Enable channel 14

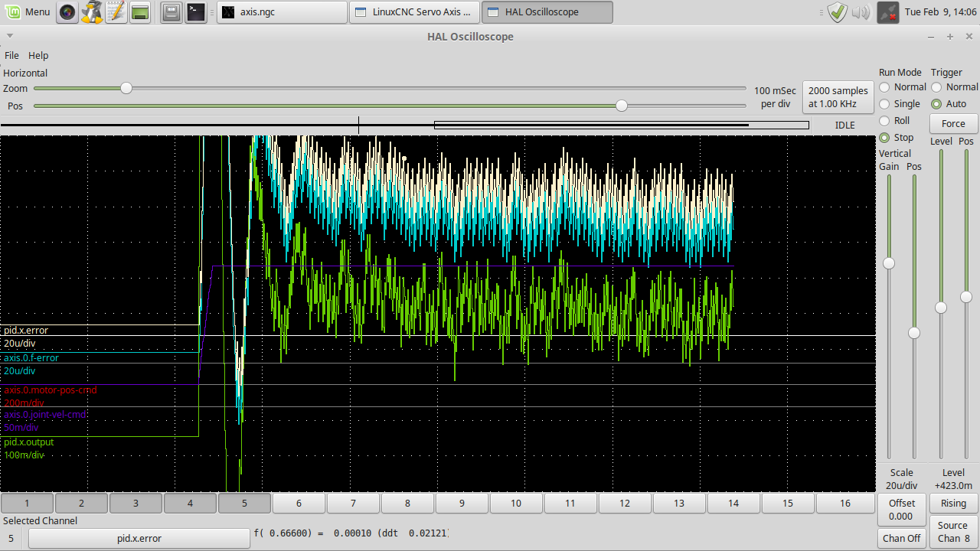733,503
